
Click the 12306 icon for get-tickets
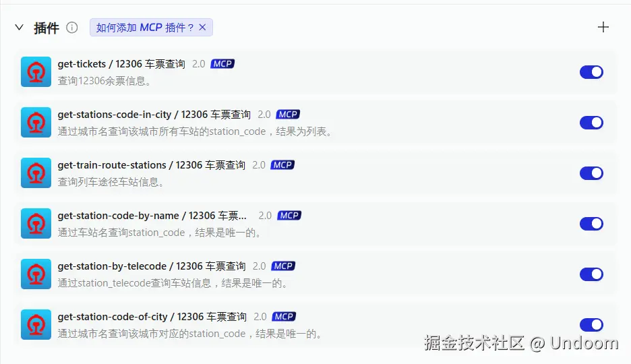click(x=36, y=72)
